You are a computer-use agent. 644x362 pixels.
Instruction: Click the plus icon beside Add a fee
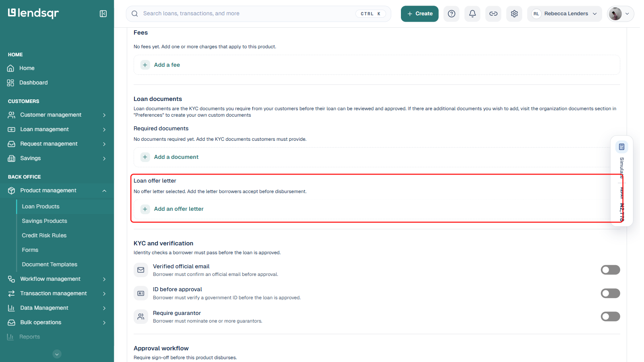(145, 65)
